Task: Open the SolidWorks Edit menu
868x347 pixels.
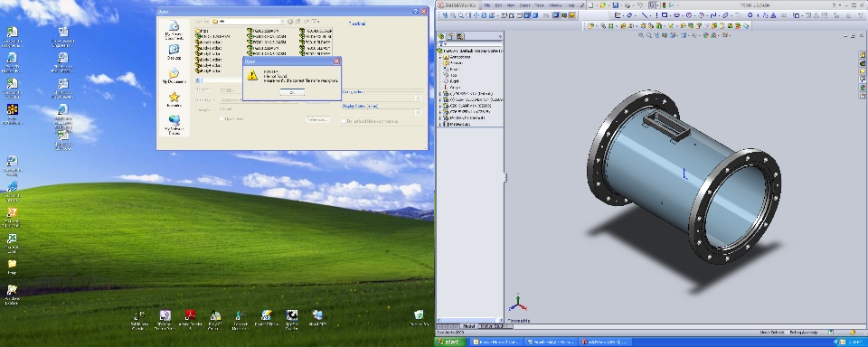Action: 499,5
